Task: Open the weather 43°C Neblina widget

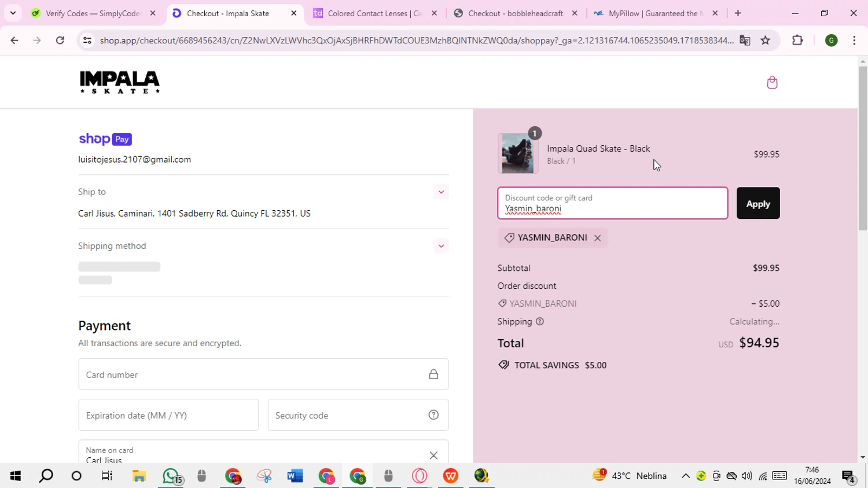Action: pos(630,476)
